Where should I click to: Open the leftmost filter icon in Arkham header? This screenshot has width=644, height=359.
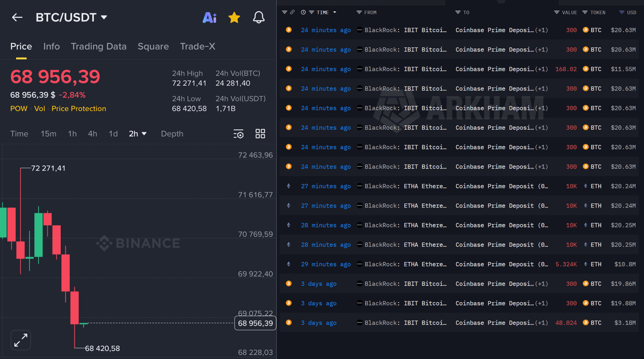[x=285, y=12]
